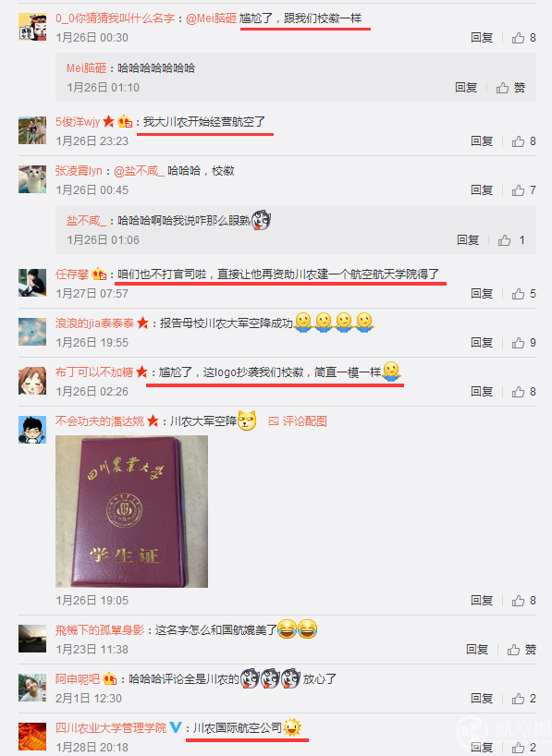Like 布丁可以不加糖's logo comment

point(523,391)
